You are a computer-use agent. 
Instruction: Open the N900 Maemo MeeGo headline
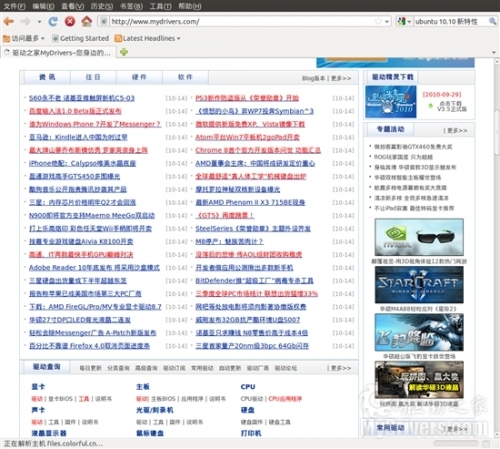coord(92,216)
